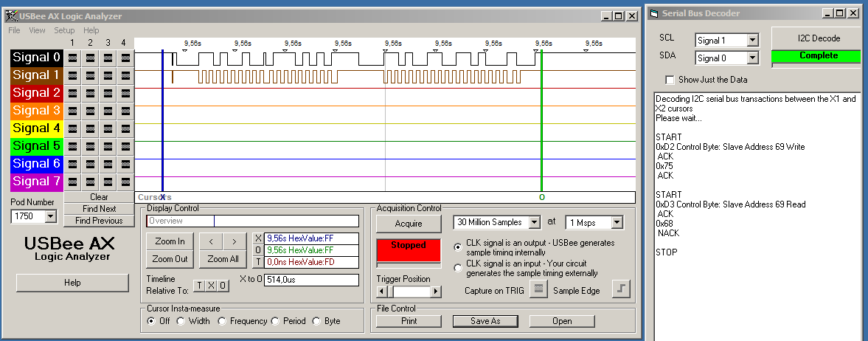Viewport: 868px width, 341px height.
Task: Click the green O cursor marker
Action: pos(542,197)
